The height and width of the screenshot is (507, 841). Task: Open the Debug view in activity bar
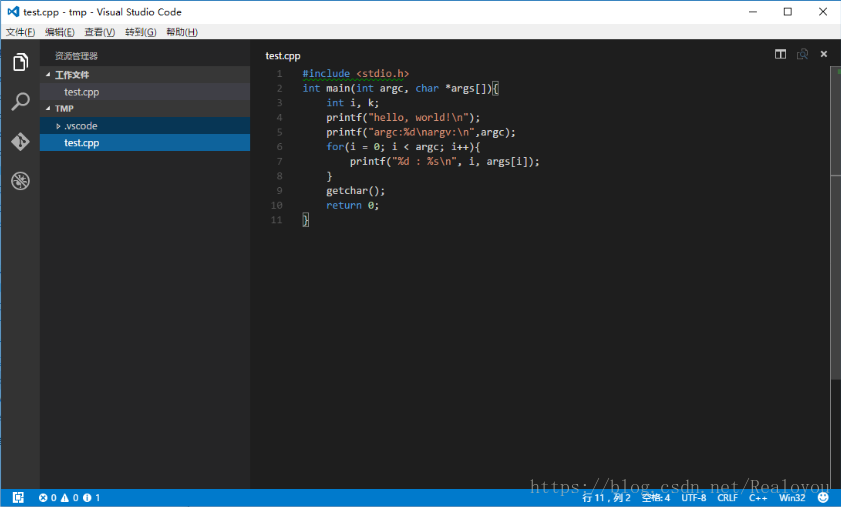pos(20,181)
